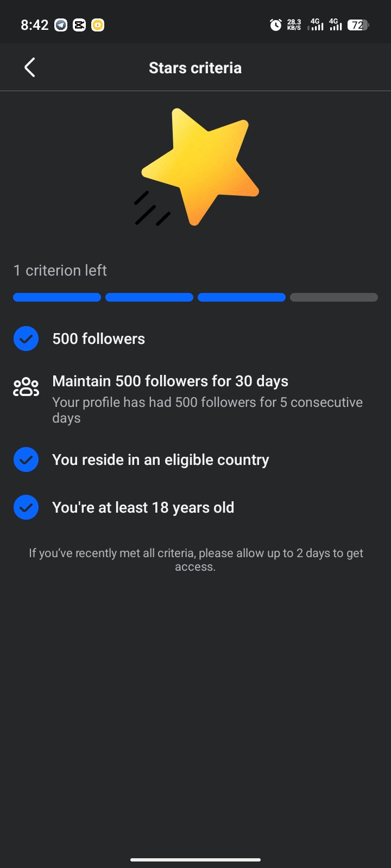This screenshot has height=868, width=391.
Task: Tap the 1 criterion left label
Action: point(60,270)
